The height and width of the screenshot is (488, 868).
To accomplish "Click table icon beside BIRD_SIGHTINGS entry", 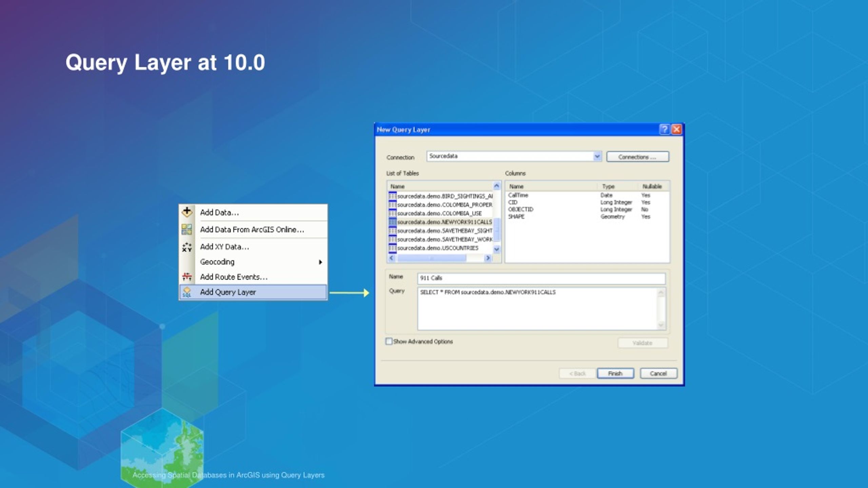I will (x=392, y=196).
